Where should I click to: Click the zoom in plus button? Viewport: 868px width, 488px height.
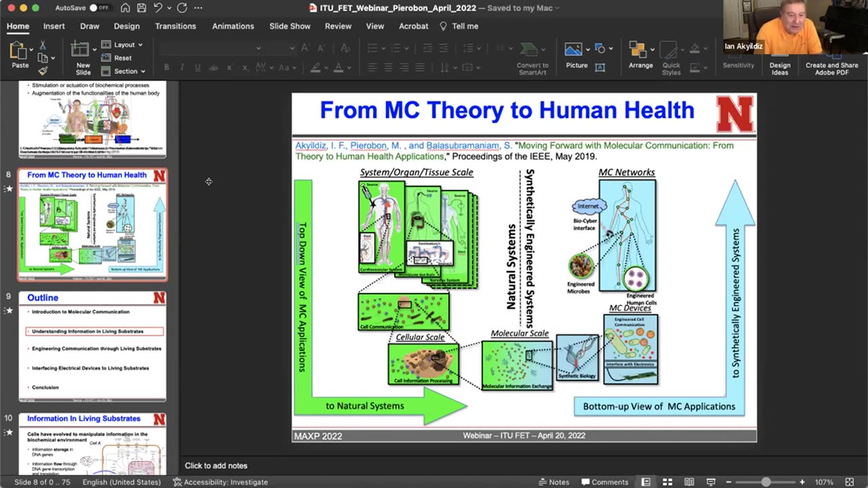click(802, 482)
